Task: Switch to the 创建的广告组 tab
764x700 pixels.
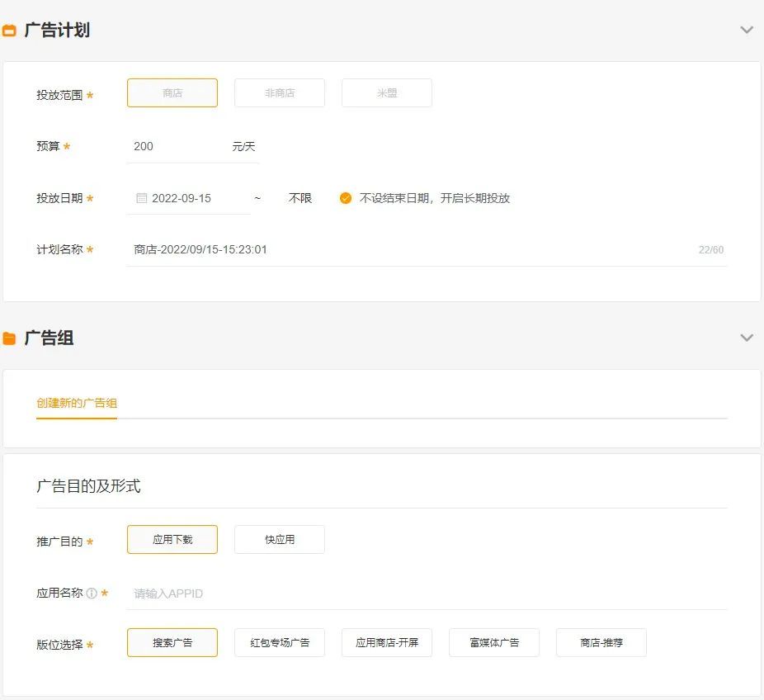Action: (76, 404)
